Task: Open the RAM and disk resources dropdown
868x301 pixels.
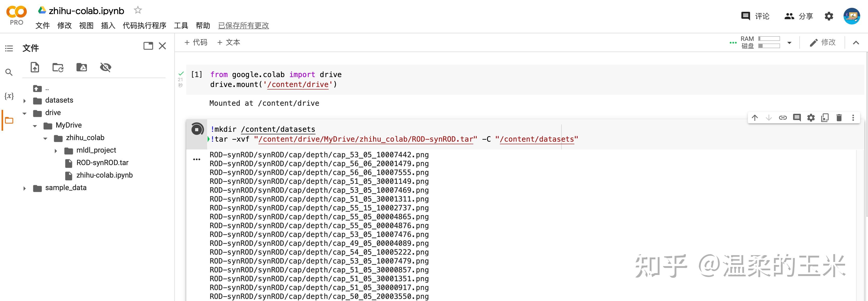Action: pos(789,43)
